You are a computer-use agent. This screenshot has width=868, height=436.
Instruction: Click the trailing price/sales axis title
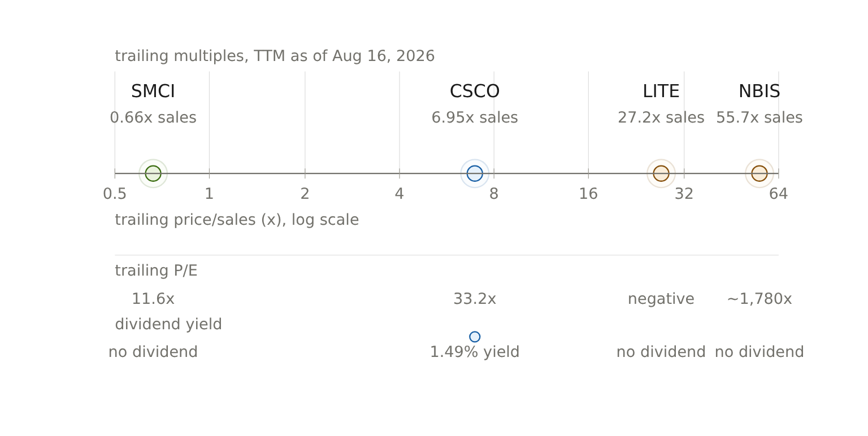[237, 220]
